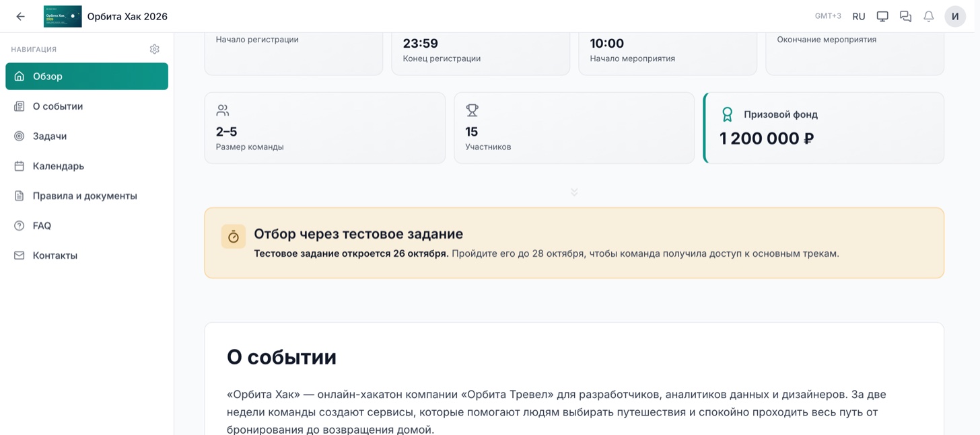Viewport: 980px width, 435px height.
Task: Click the people icon on team size card
Action: [x=223, y=110]
